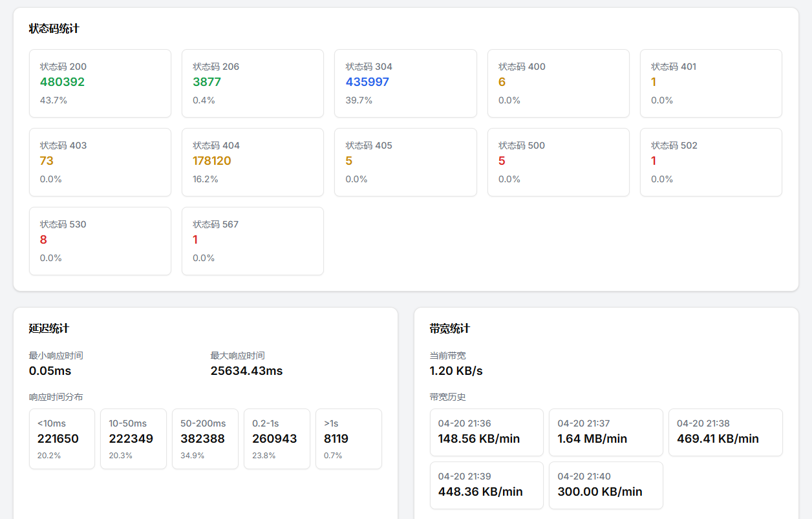Image resolution: width=812 pixels, height=519 pixels.
Task: Select the 10-50ms distribution box
Action: tap(133, 439)
